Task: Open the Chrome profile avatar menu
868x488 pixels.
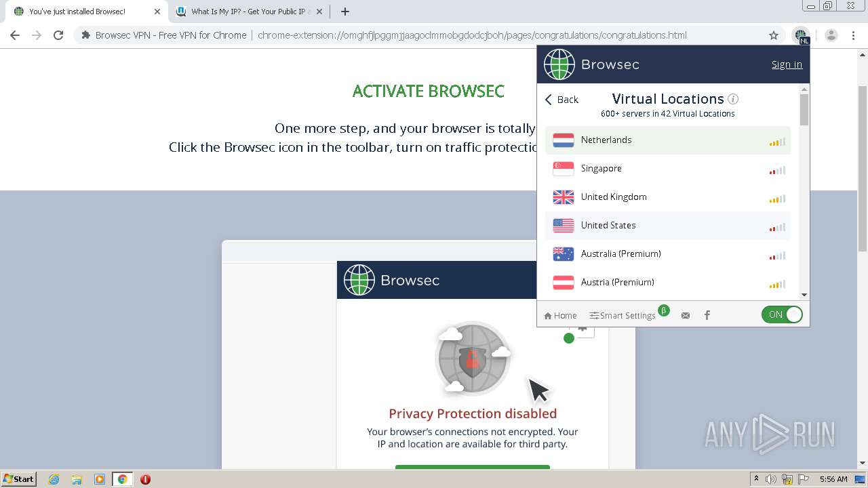Action: pos(831,35)
